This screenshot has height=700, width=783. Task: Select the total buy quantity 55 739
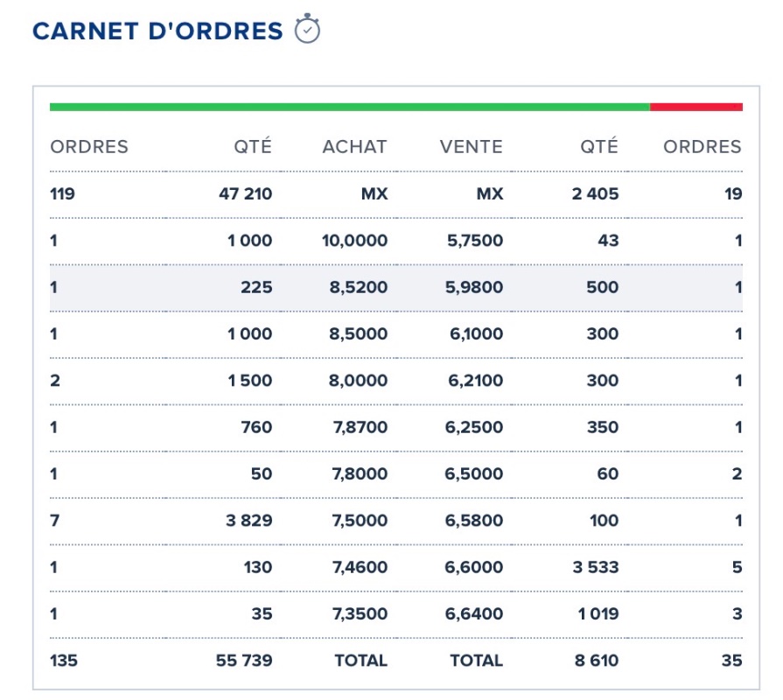pyautogui.click(x=244, y=661)
